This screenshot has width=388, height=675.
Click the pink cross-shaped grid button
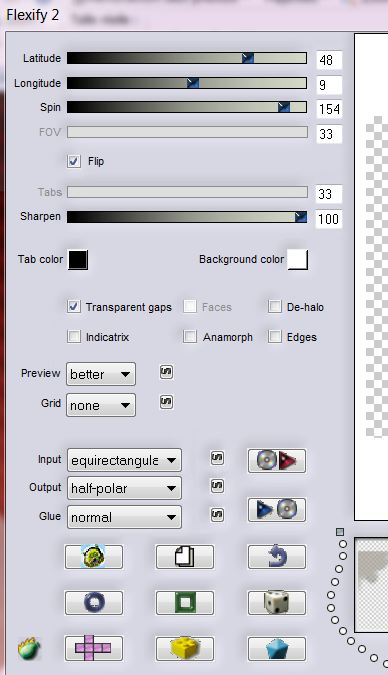93,648
